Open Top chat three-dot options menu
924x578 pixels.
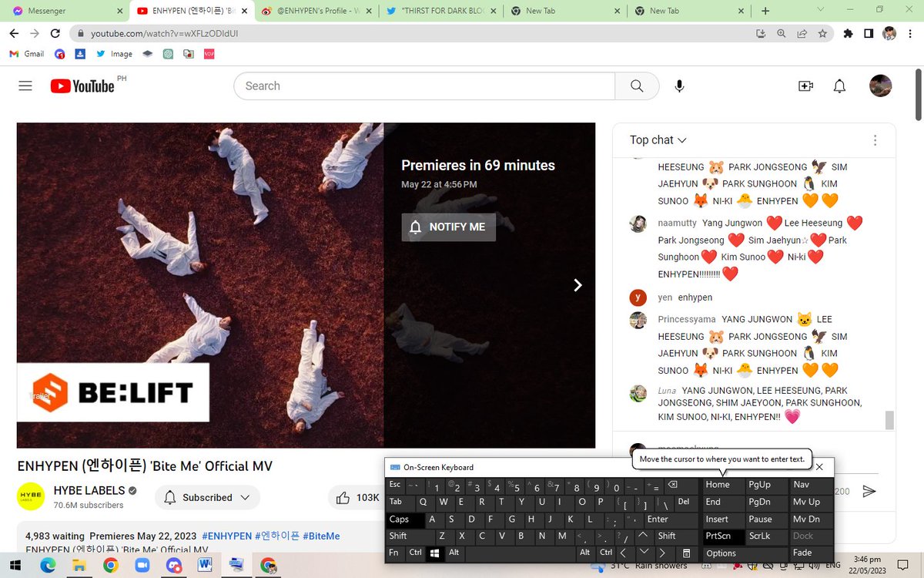pos(875,140)
